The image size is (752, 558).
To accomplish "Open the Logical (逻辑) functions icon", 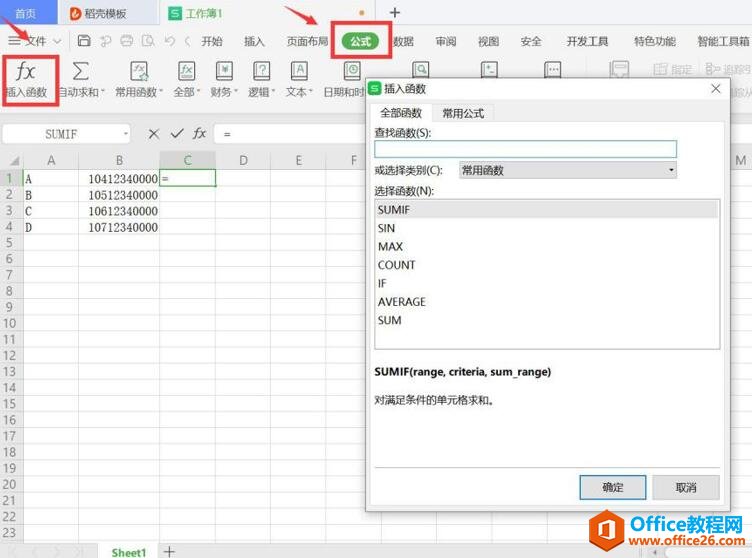I will (261, 71).
